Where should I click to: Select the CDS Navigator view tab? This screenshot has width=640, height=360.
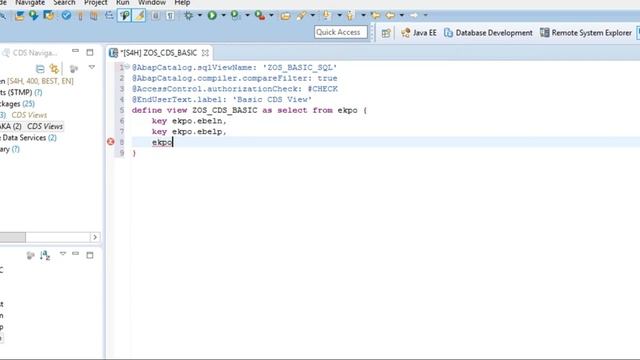pyautogui.click(x=31, y=53)
